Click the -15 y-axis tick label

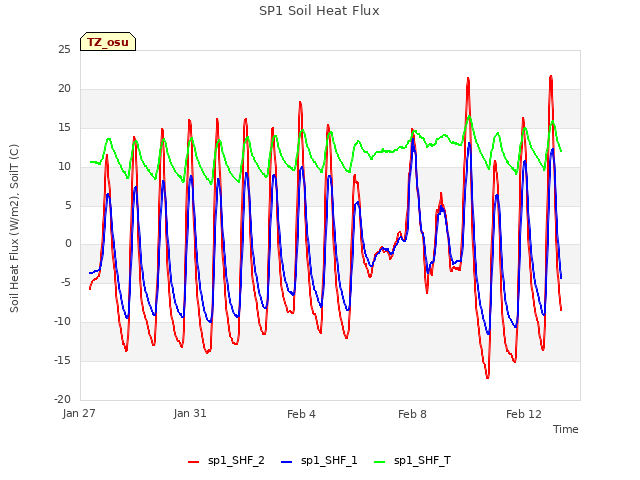[62, 360]
